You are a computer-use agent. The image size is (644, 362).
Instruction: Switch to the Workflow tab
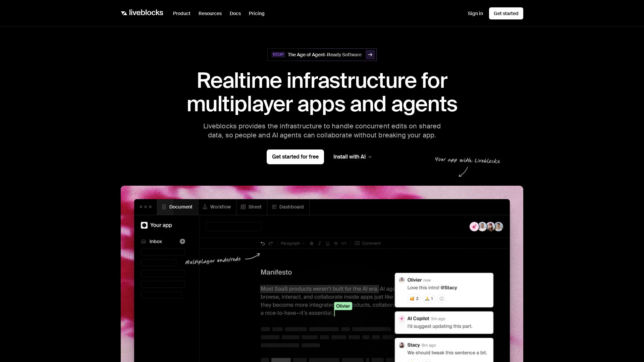click(x=217, y=207)
